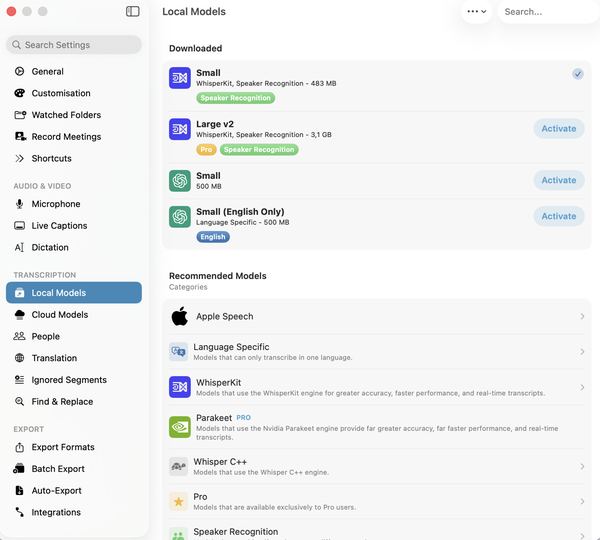
Task: Open Watched Folders settings
Action: (74, 115)
